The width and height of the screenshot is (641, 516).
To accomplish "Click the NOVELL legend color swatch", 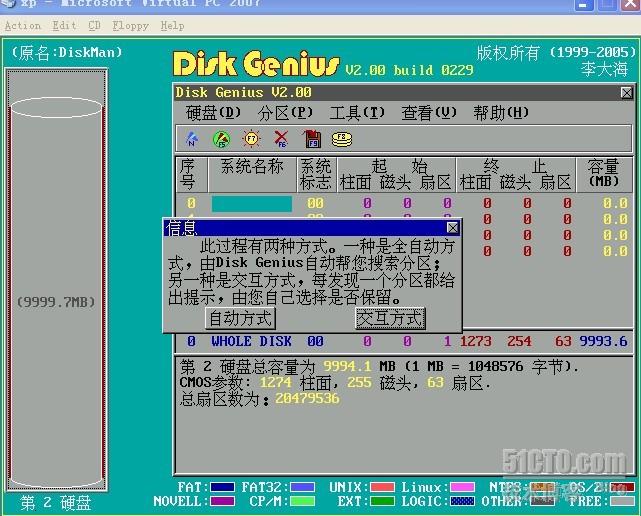I will 222,501.
